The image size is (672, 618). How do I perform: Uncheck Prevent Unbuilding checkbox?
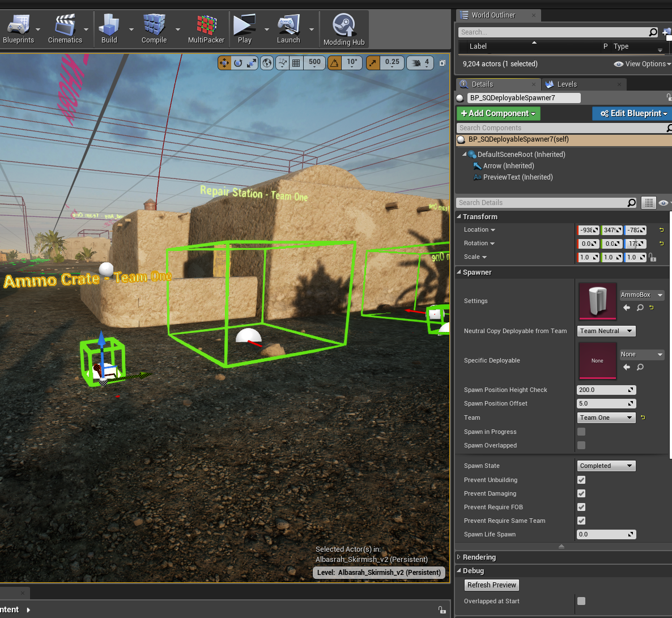point(581,480)
